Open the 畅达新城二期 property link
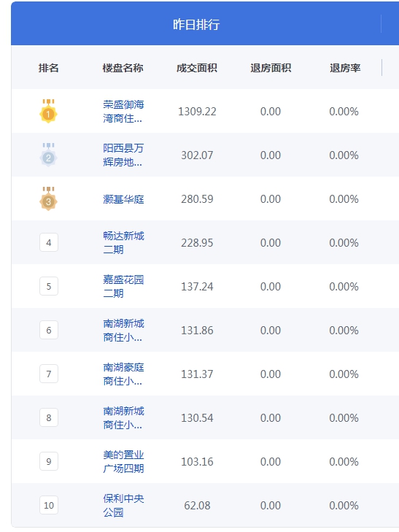 coord(123,242)
